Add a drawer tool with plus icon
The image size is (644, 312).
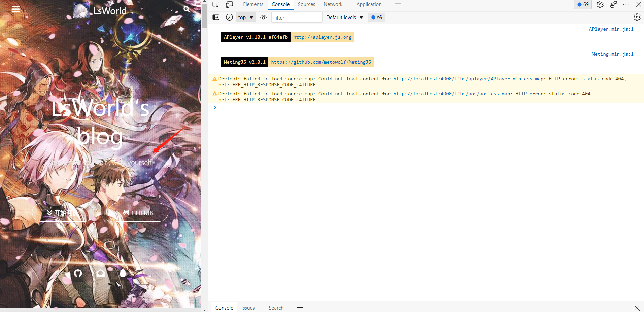pyautogui.click(x=300, y=307)
